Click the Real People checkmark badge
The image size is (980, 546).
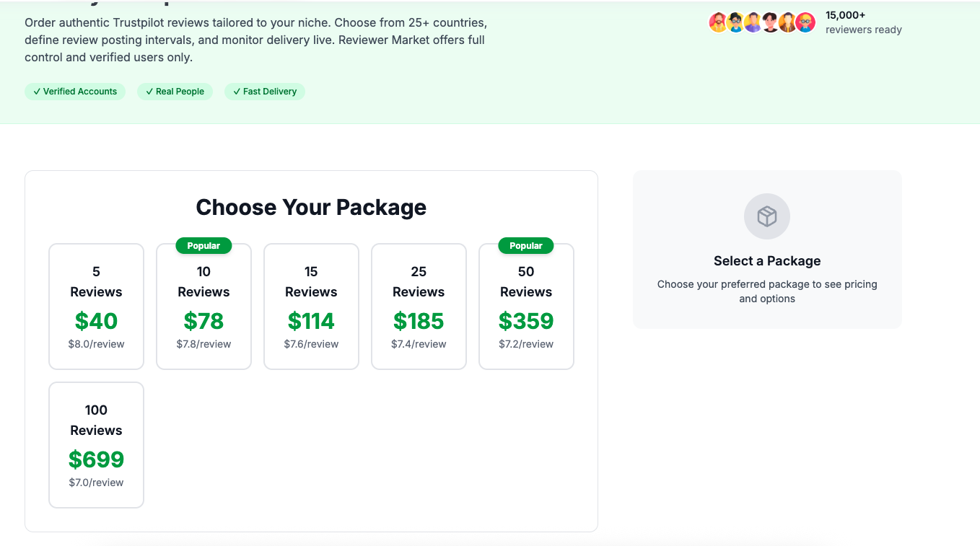coord(175,92)
